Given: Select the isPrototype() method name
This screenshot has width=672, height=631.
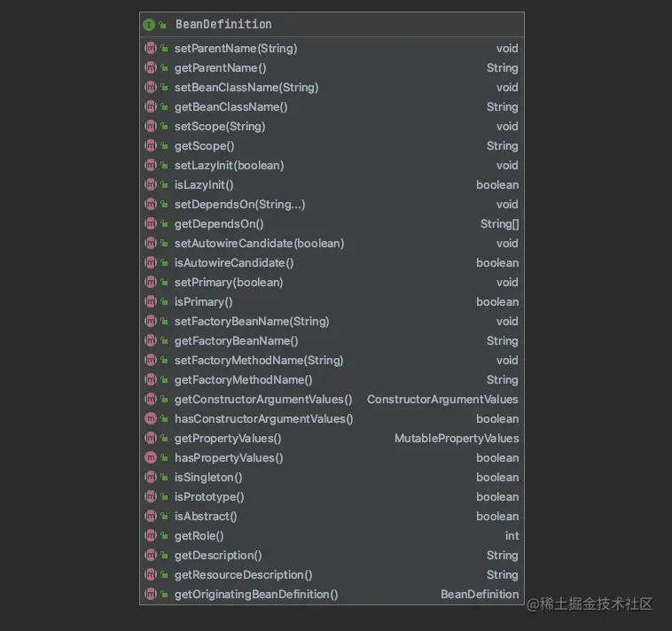Looking at the screenshot, I should [x=209, y=496].
